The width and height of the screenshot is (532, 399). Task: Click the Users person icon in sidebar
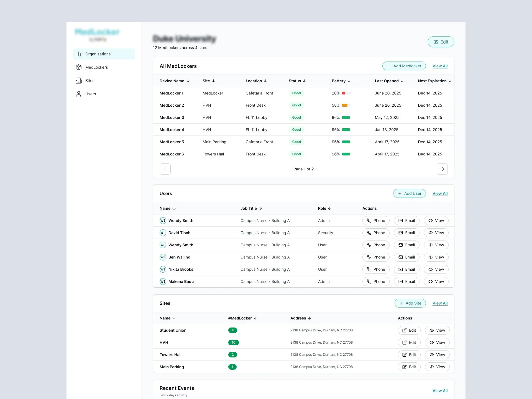(x=79, y=94)
